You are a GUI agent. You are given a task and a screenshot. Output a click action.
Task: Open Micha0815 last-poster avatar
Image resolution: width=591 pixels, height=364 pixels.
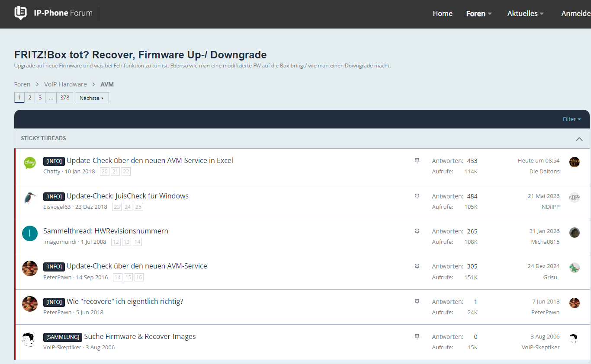(x=575, y=233)
